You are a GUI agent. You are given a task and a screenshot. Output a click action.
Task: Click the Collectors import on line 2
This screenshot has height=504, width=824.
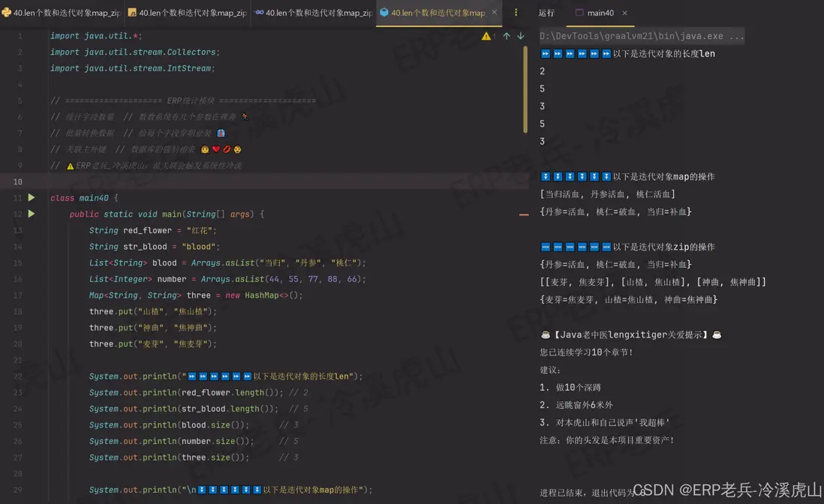click(191, 52)
